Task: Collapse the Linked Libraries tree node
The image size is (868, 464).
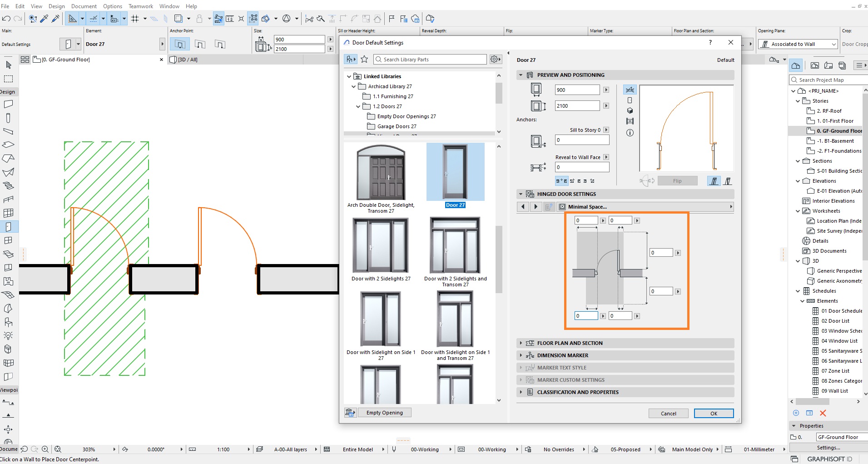Action: [x=349, y=76]
